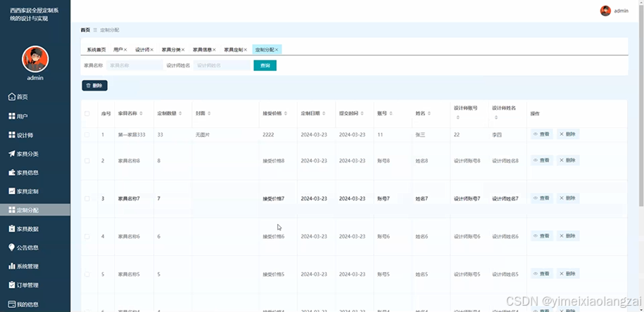Close the 家具定制 tab with its X

pyautogui.click(x=245, y=50)
